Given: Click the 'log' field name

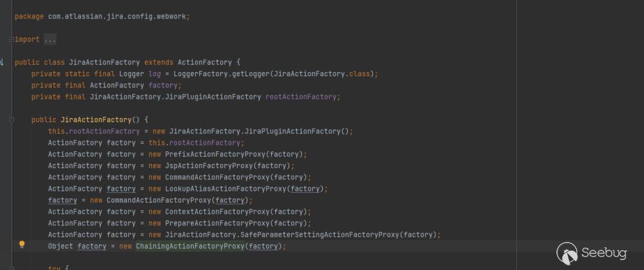Looking at the screenshot, I should coord(155,75).
